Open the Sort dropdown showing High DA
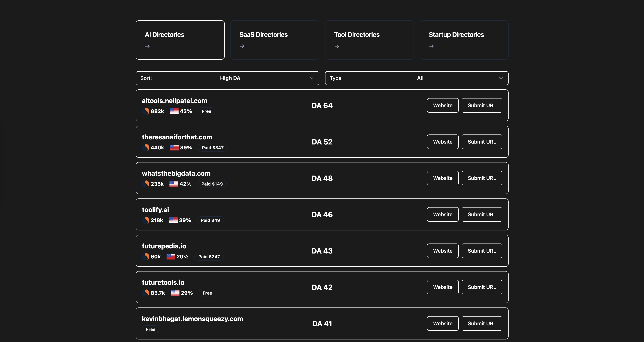 pos(227,78)
